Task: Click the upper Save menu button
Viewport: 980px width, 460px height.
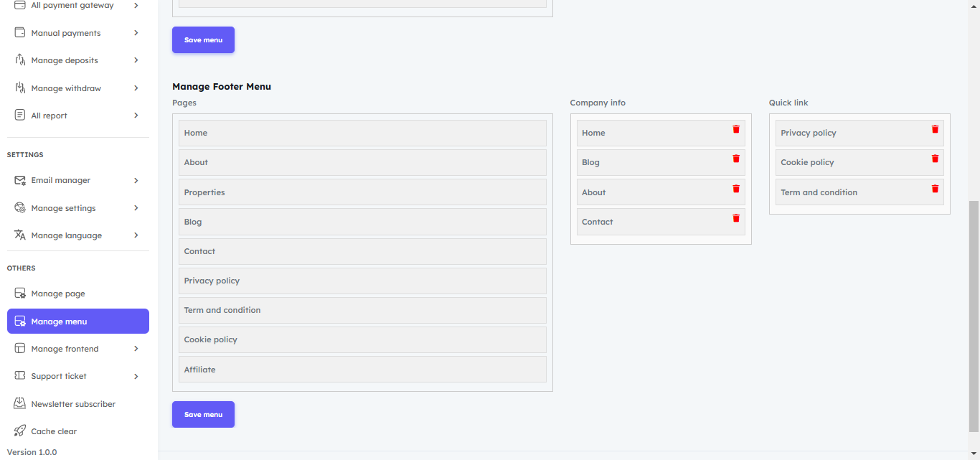Action: (x=203, y=40)
